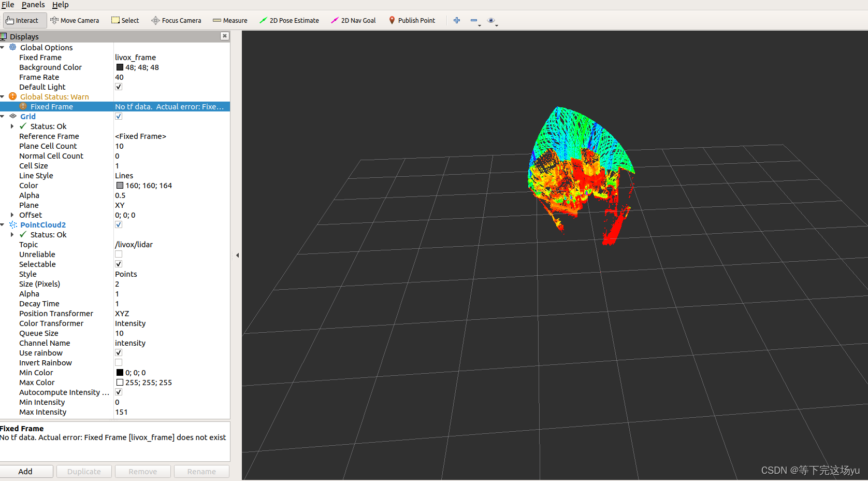Toggle the PointCloud2 display checkbox

pos(119,224)
